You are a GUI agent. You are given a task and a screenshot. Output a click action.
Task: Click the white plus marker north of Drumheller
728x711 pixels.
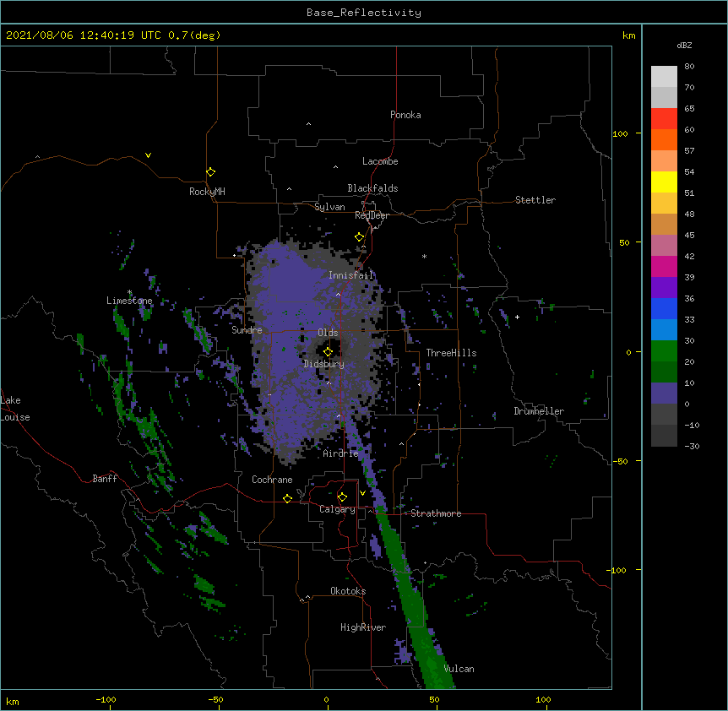[x=517, y=317]
